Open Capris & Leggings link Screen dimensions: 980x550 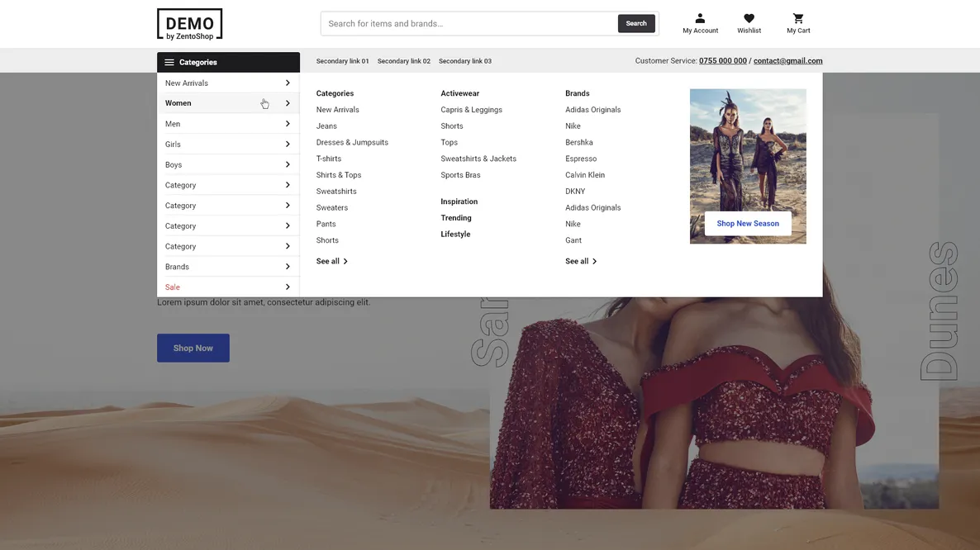pos(471,110)
